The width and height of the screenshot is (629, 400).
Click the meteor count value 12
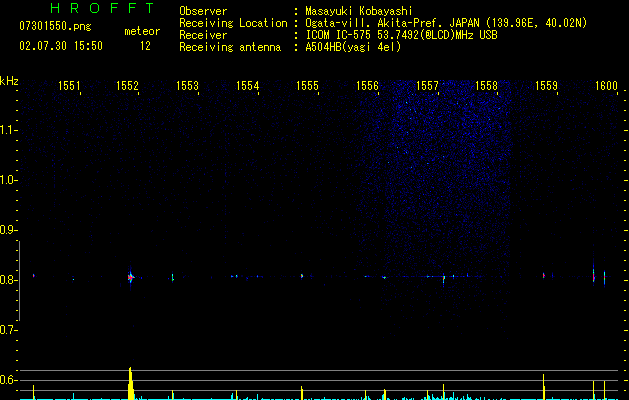tap(145, 46)
